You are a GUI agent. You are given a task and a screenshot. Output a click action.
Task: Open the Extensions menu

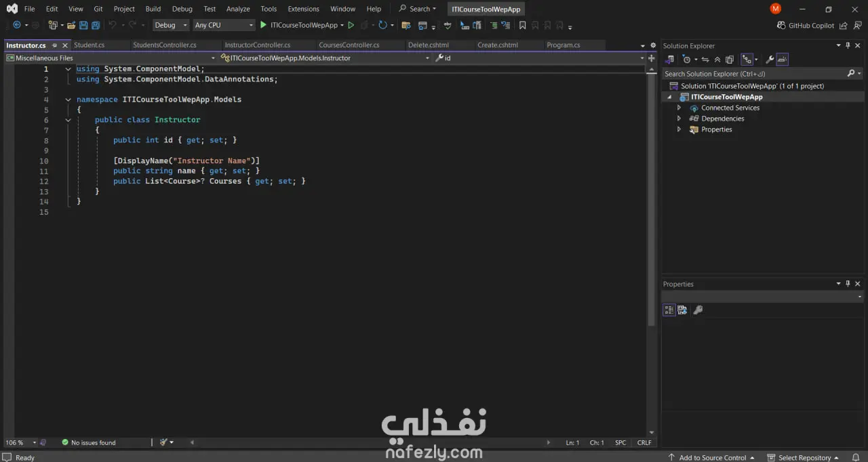[x=303, y=9]
